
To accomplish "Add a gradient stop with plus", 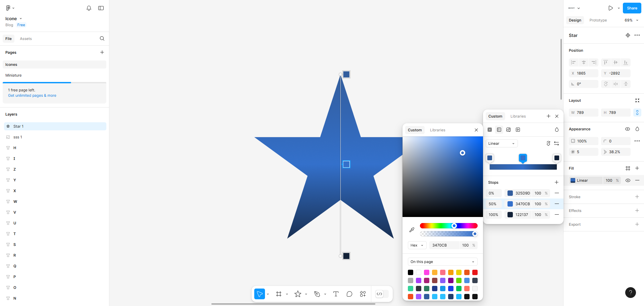I will click(x=556, y=182).
